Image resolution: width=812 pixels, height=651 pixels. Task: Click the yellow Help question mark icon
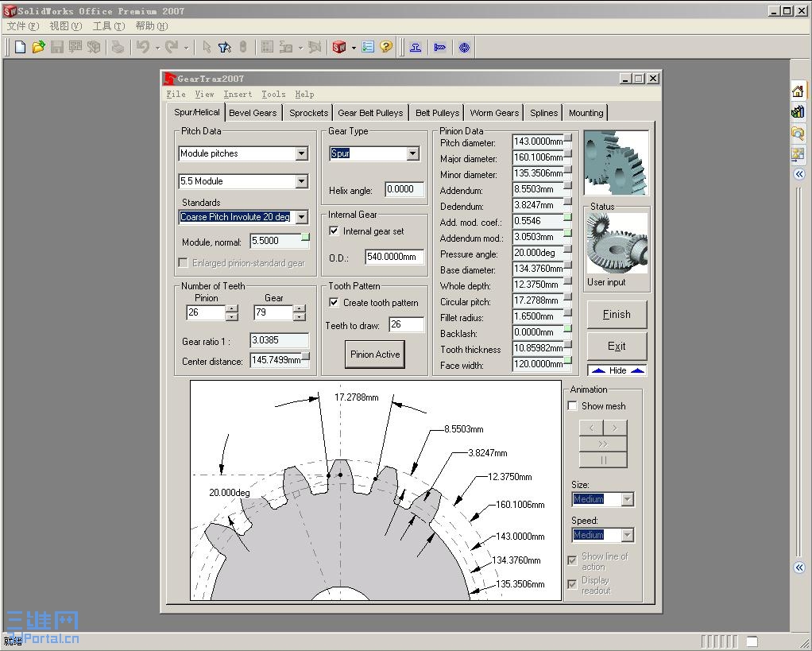(x=386, y=47)
